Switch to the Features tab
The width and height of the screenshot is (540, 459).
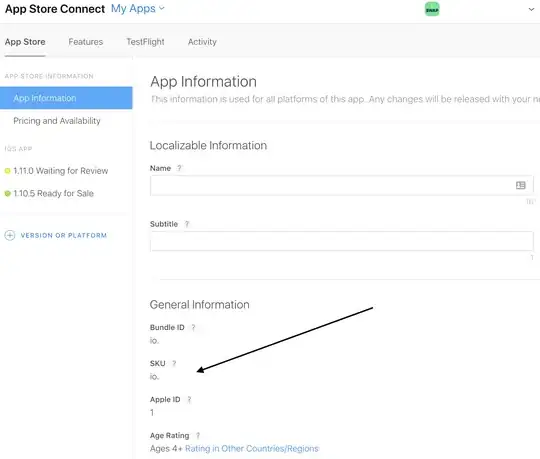click(85, 42)
